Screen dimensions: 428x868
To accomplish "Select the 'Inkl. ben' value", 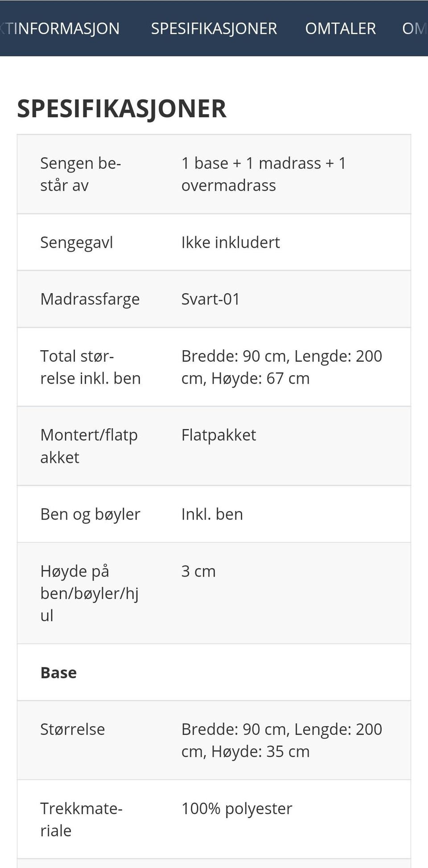I will click(212, 514).
